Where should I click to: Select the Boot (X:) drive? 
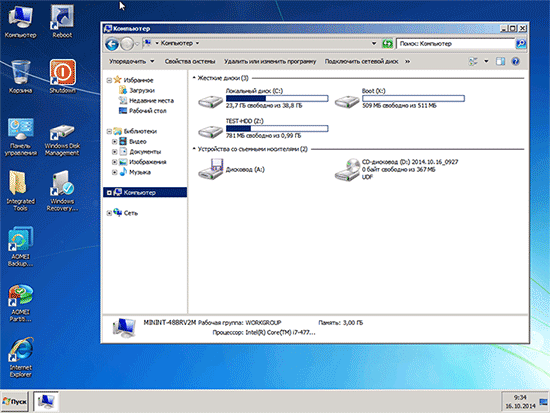click(x=399, y=98)
